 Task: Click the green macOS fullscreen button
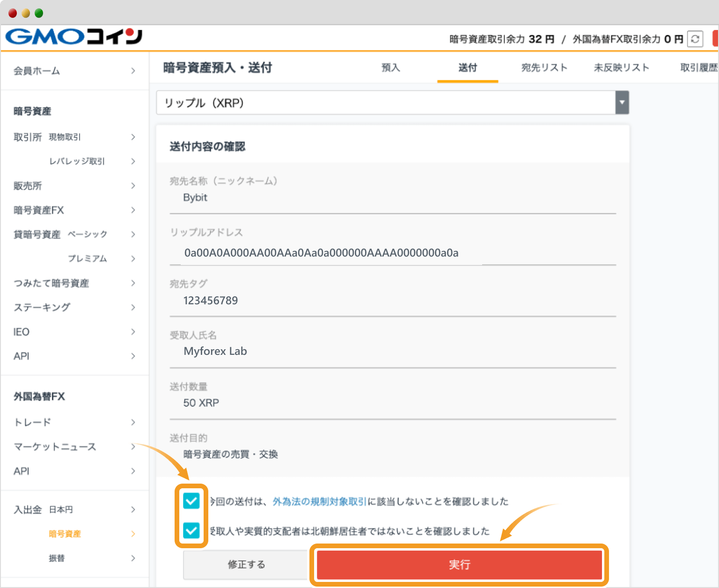click(x=39, y=13)
